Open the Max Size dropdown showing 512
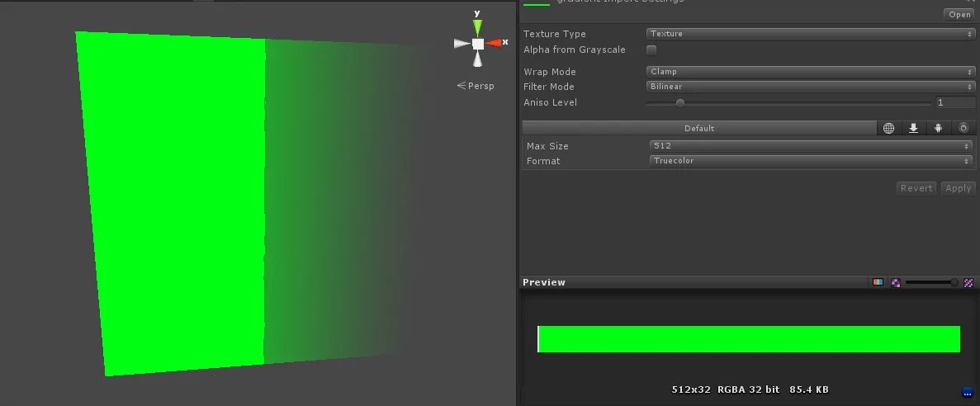 click(812, 145)
